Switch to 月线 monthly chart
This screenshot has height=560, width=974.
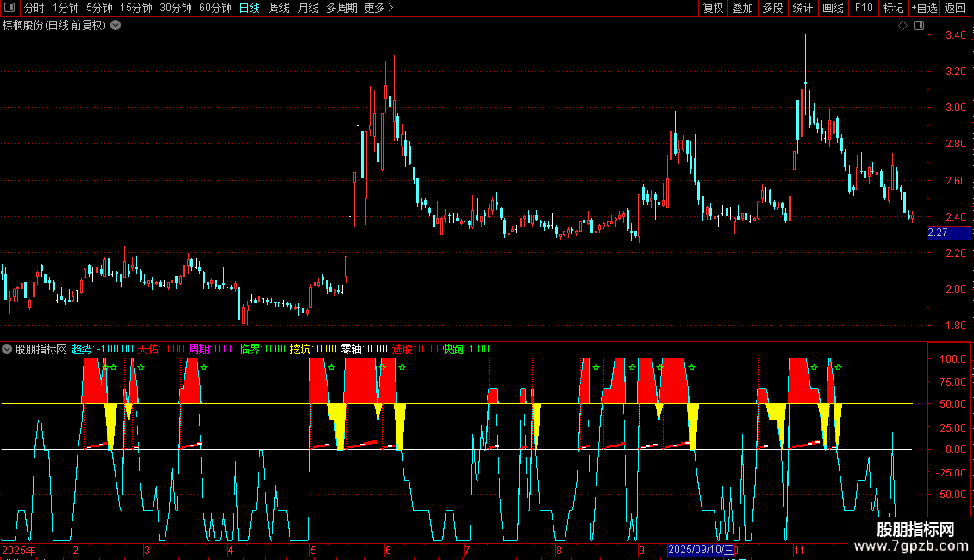click(x=308, y=8)
